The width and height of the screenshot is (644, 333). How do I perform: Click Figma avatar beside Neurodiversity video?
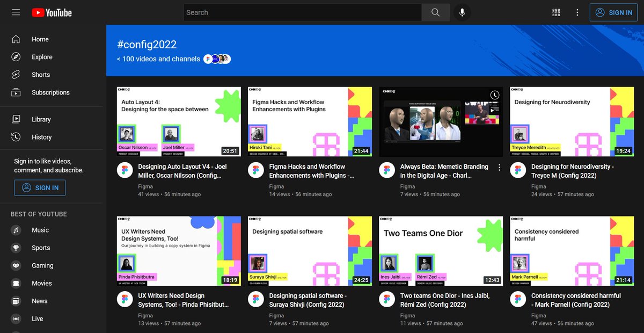click(517, 170)
